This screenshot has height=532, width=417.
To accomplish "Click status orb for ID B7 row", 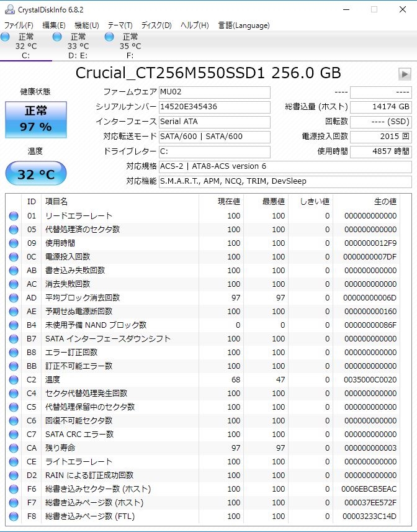I will pyautogui.click(x=14, y=339).
